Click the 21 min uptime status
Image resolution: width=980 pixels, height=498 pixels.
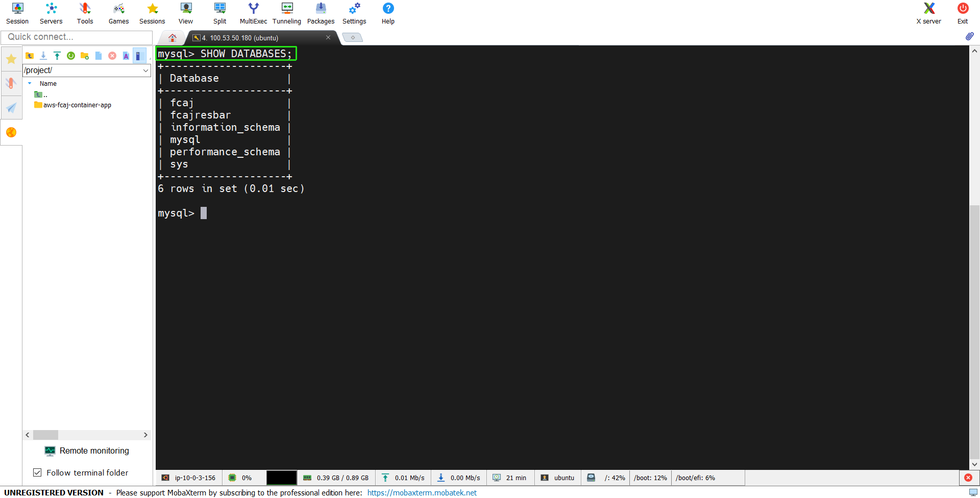click(x=510, y=478)
